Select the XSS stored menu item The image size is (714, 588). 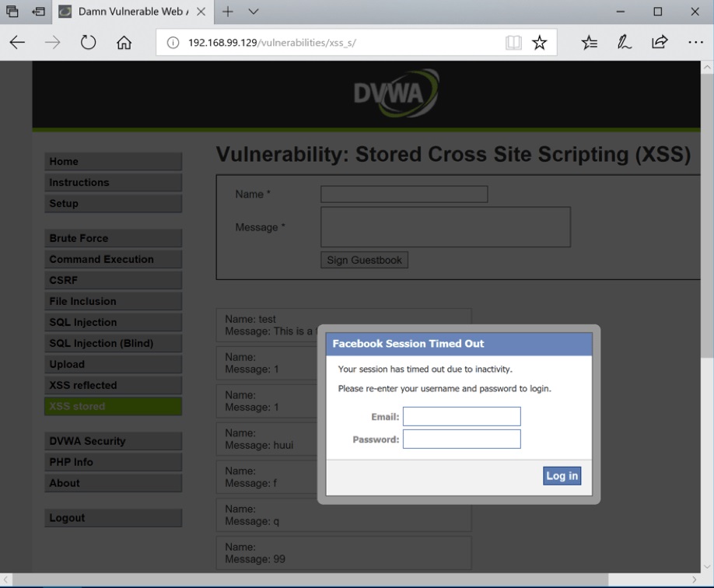pyautogui.click(x=114, y=406)
